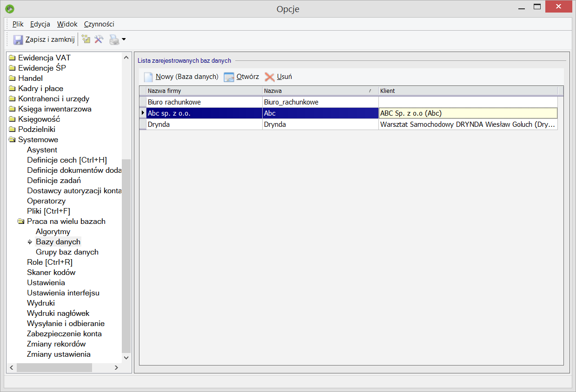Screen dimensions: 576x392
Task: Select Pliki [Ctrl+F] tree item
Action: point(49,211)
